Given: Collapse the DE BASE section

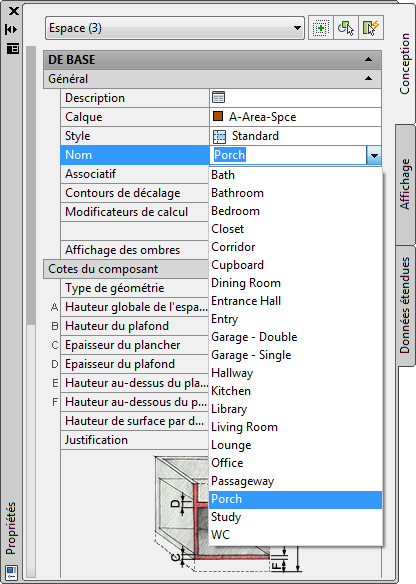Looking at the screenshot, I should point(368,60).
